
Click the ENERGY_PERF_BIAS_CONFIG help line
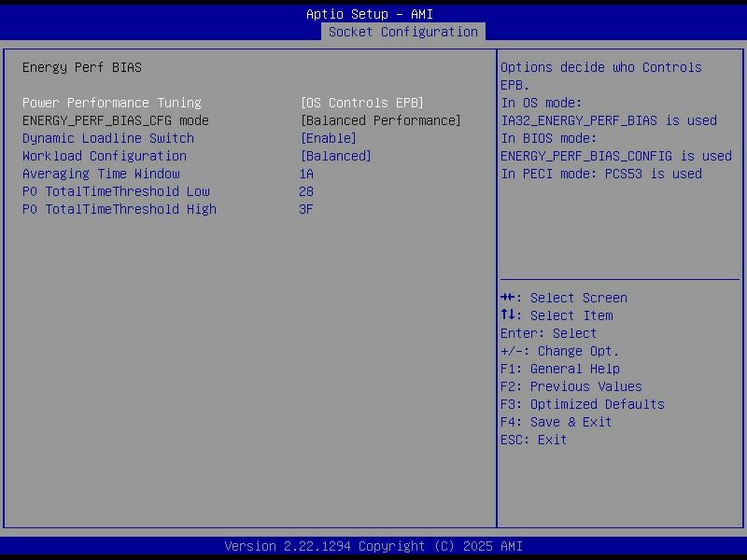[x=616, y=156]
